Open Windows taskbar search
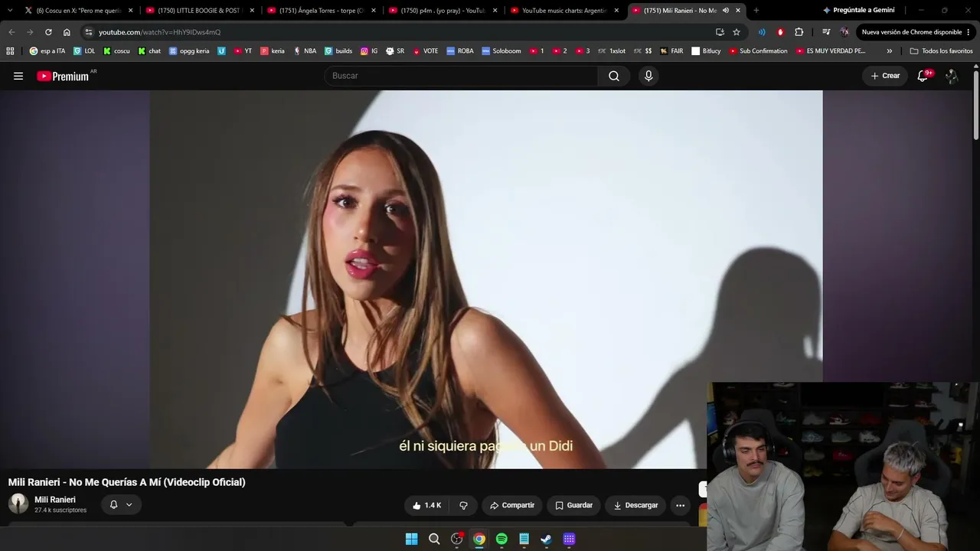 click(434, 539)
